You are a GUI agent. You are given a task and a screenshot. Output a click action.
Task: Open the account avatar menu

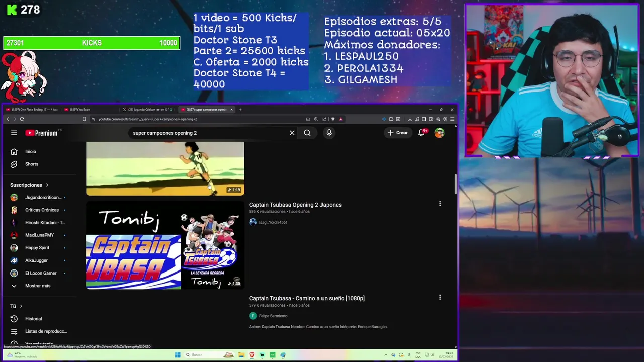tap(439, 133)
